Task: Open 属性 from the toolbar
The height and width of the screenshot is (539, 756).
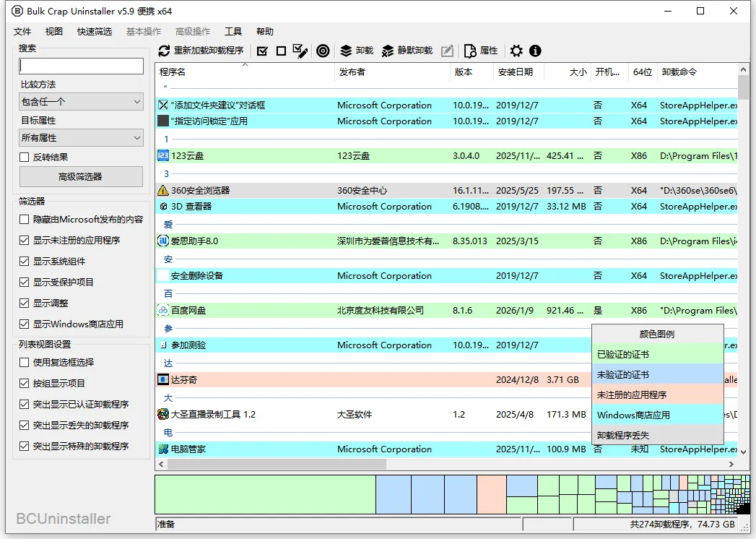Action: click(x=480, y=51)
